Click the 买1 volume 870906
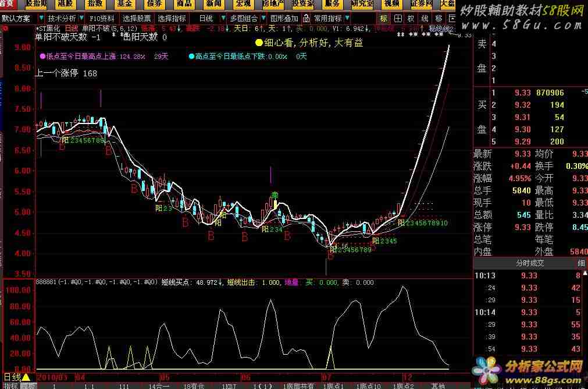Screen dimensions: 588x389 pyautogui.click(x=550, y=93)
